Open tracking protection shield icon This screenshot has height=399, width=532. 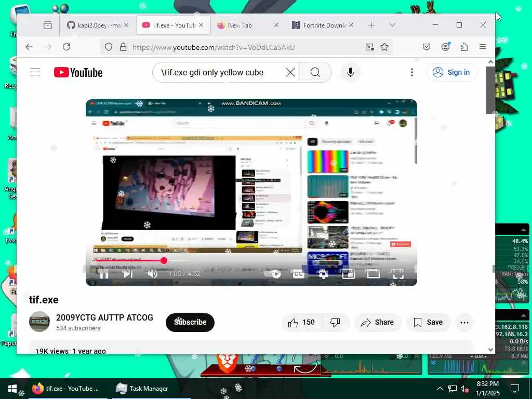pyautogui.click(x=108, y=47)
